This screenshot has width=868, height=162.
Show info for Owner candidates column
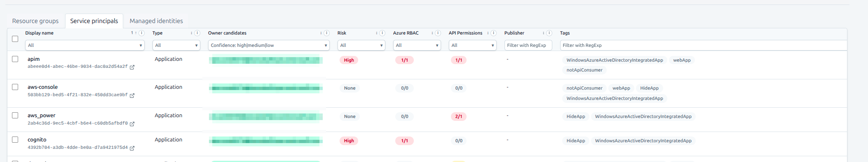(326, 33)
